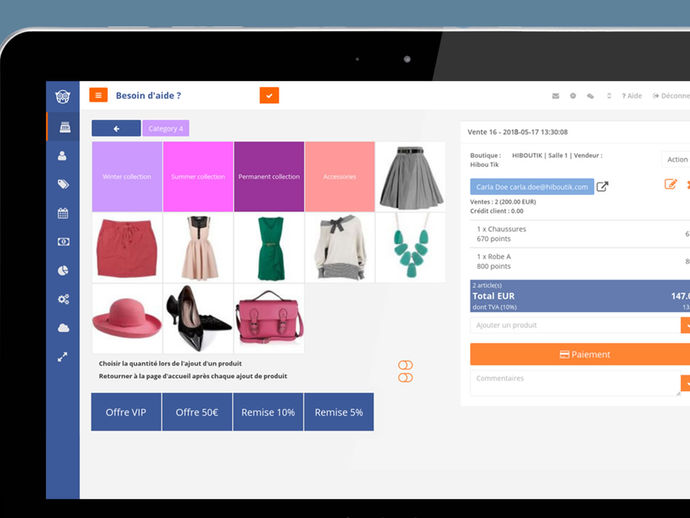The height and width of the screenshot is (518, 690).
Task: Open the cash register sidebar icon
Action: [x=65, y=128]
